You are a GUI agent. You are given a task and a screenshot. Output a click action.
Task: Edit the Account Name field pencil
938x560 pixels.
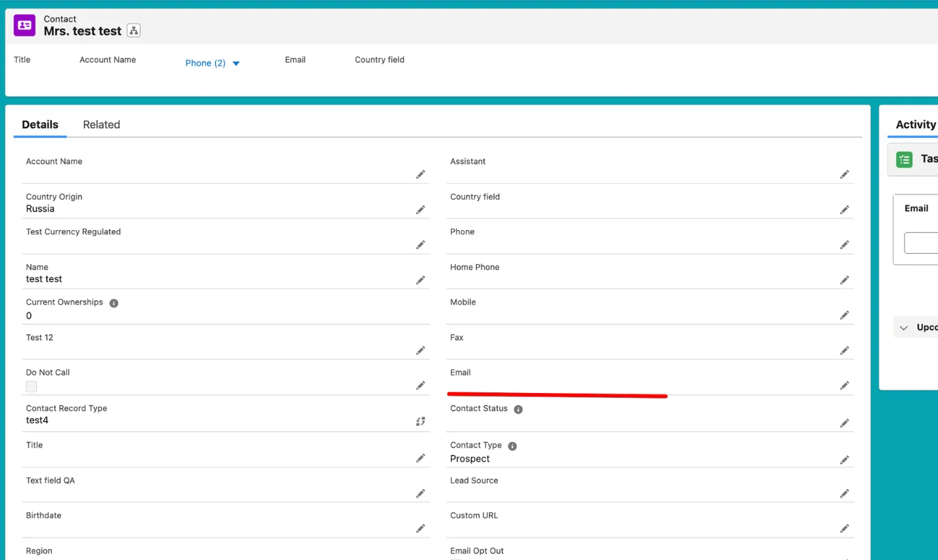tap(420, 174)
